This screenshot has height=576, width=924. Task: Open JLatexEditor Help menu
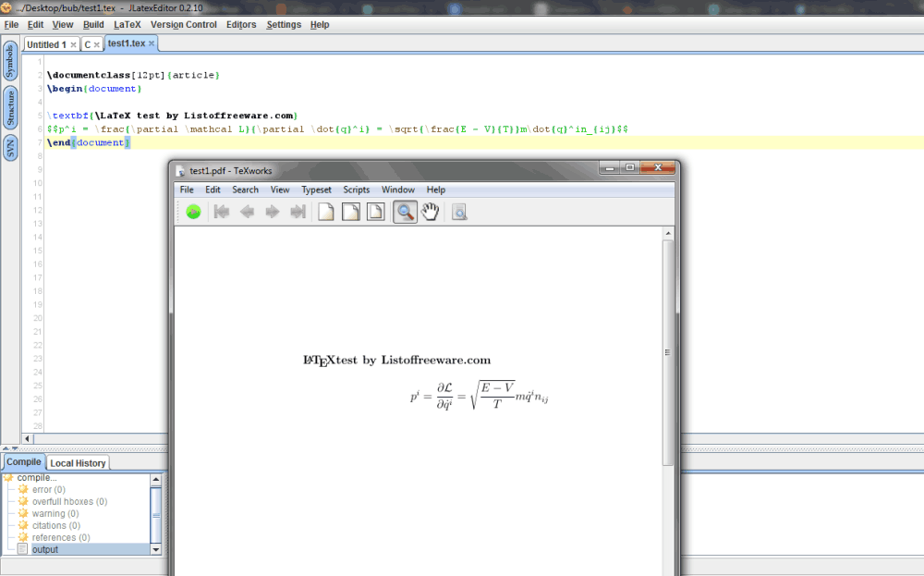tap(320, 25)
